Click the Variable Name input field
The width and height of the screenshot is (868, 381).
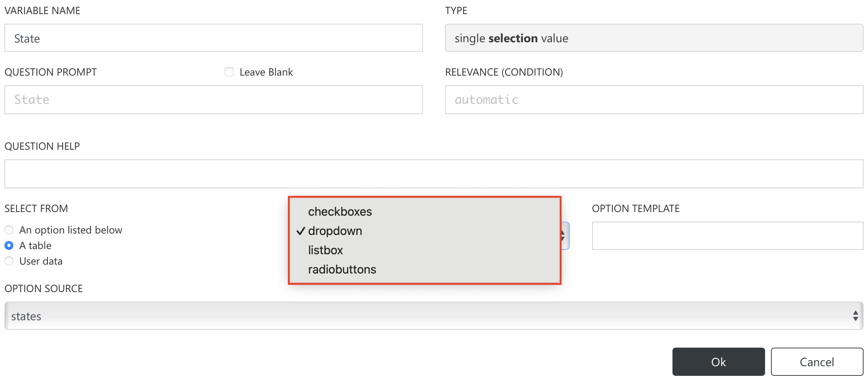tap(213, 38)
